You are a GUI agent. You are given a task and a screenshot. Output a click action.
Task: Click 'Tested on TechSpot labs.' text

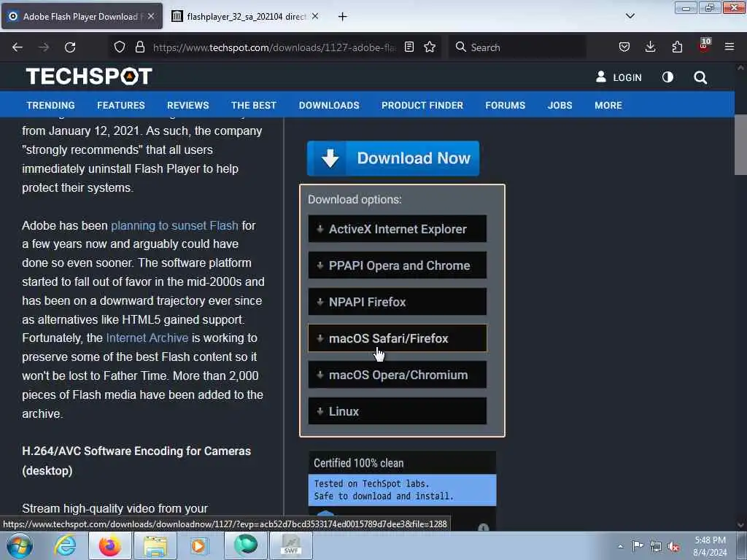coord(371,483)
